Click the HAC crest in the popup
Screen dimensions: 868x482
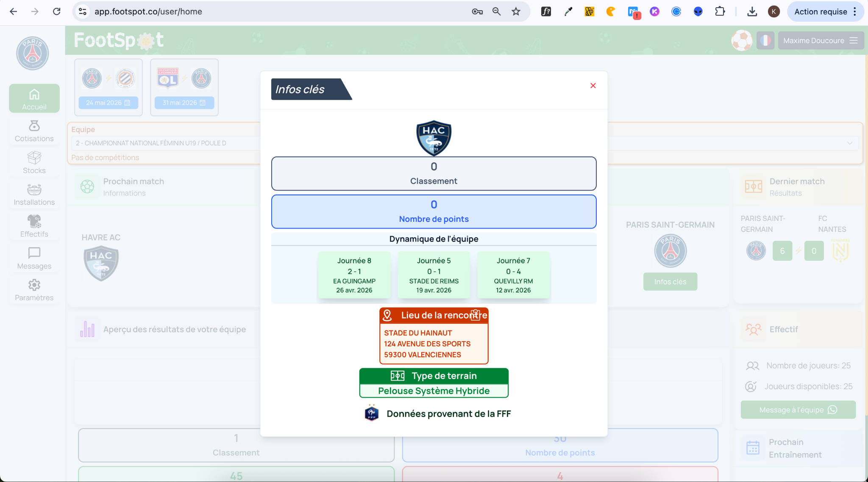tap(434, 138)
